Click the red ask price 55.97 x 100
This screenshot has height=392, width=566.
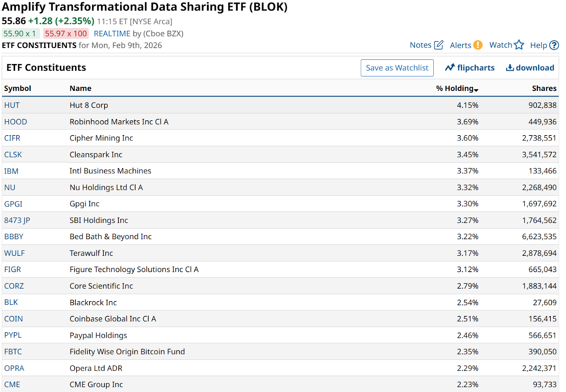coord(66,34)
